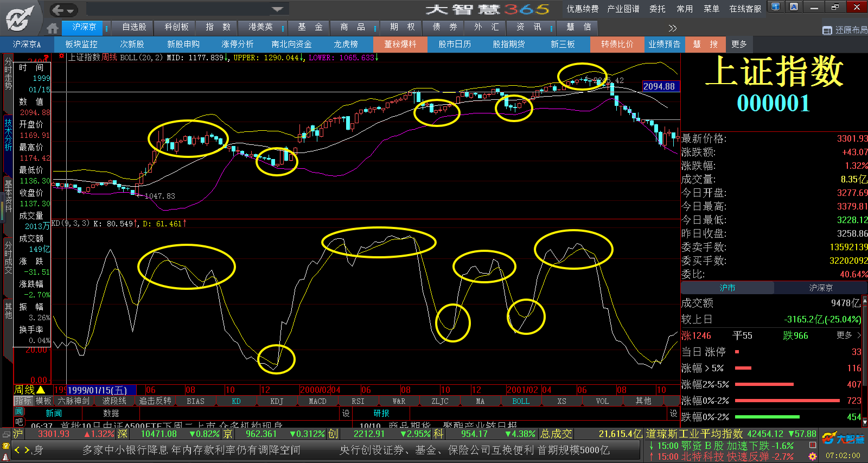Open 董秘爆料 orange button
Image resolution: width=868 pixels, height=463 pixels.
point(400,45)
